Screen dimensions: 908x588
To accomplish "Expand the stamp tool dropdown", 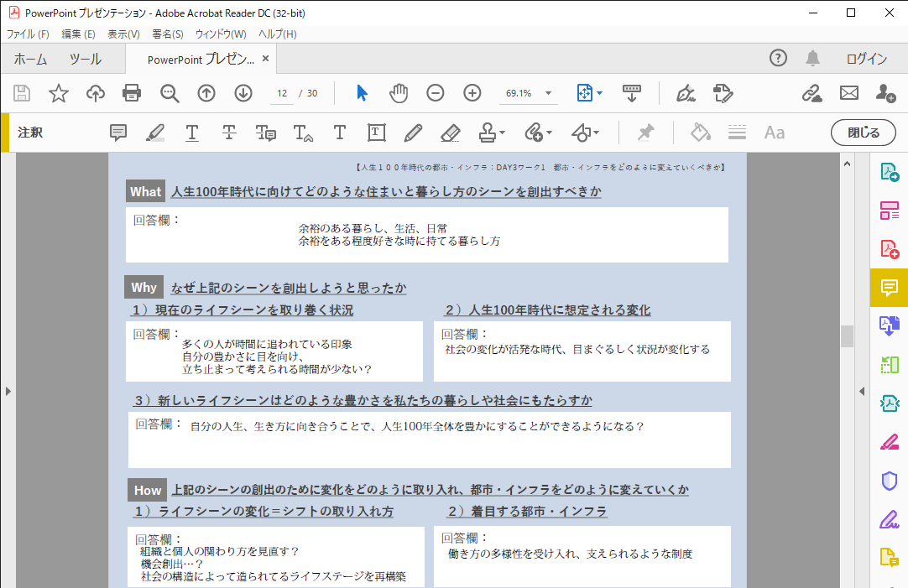I will coord(502,133).
